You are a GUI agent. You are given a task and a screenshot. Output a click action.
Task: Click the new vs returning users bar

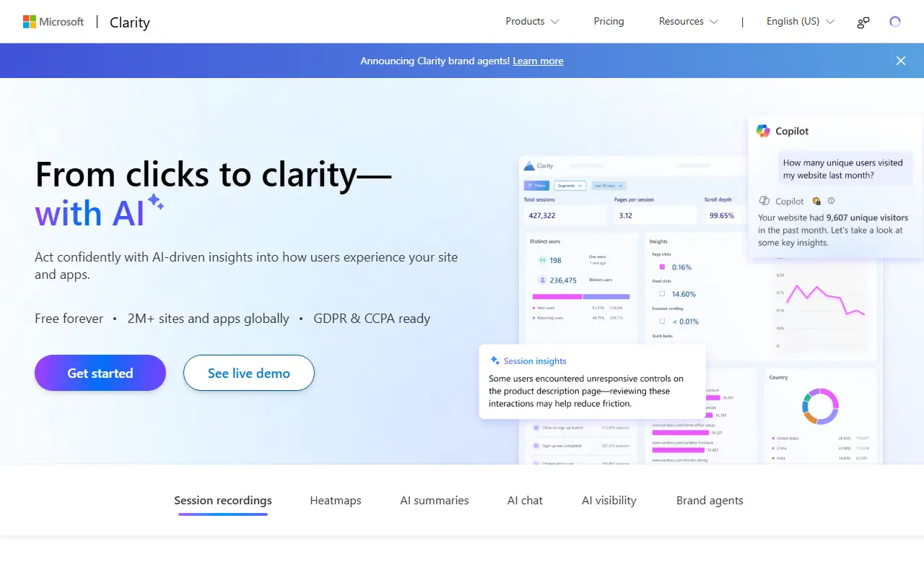tap(581, 296)
